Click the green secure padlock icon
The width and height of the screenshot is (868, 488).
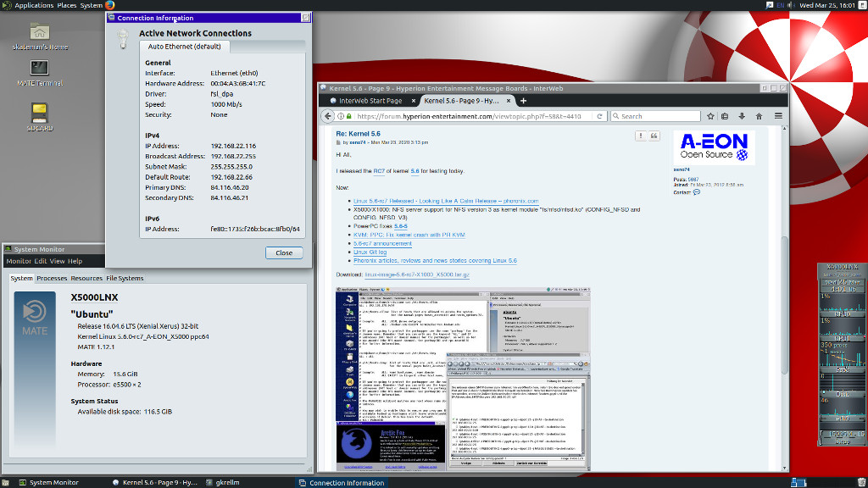coord(348,116)
